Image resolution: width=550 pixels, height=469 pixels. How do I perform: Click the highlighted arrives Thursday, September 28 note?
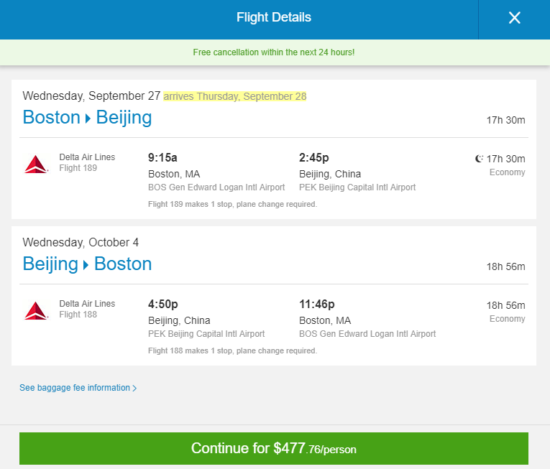point(235,96)
